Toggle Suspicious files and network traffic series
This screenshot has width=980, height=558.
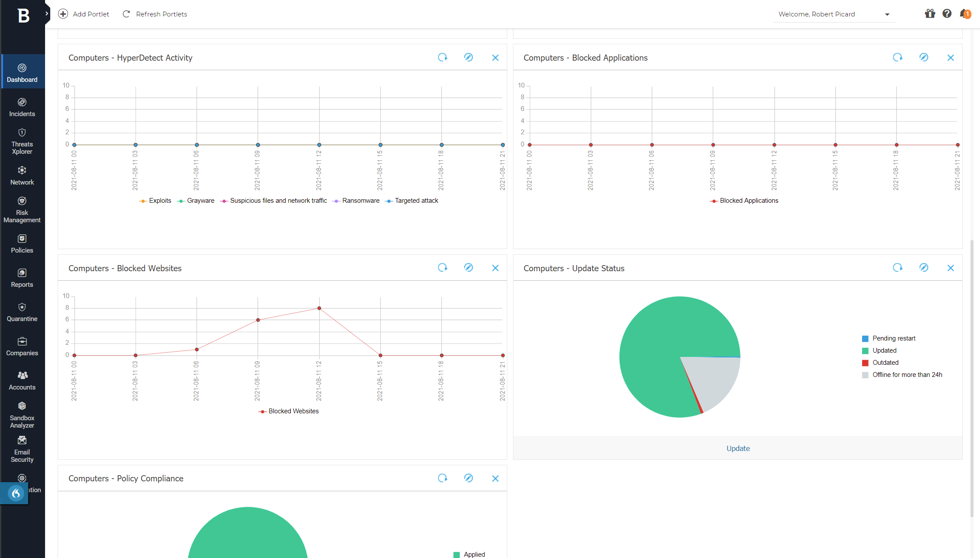[x=274, y=201]
